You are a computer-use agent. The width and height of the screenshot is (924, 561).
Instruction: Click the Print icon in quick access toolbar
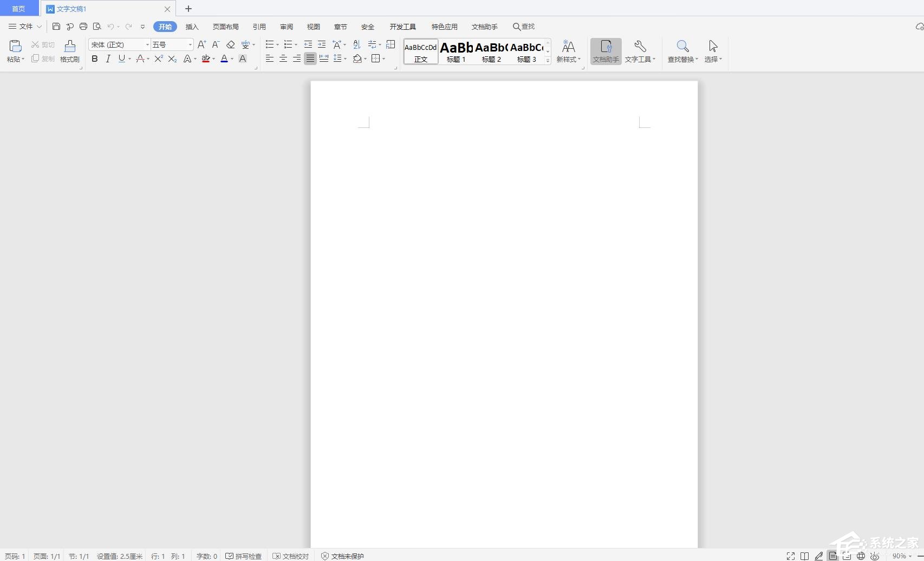(83, 27)
